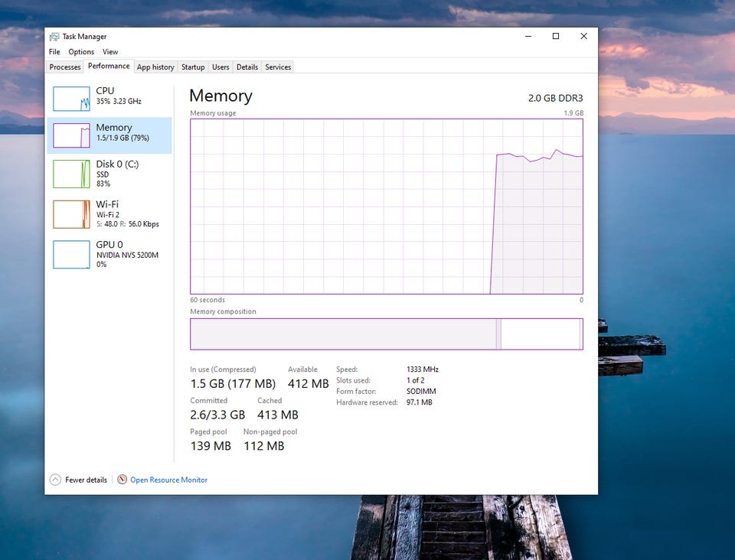Switch to the Startup tab
735x560 pixels.
tap(193, 67)
